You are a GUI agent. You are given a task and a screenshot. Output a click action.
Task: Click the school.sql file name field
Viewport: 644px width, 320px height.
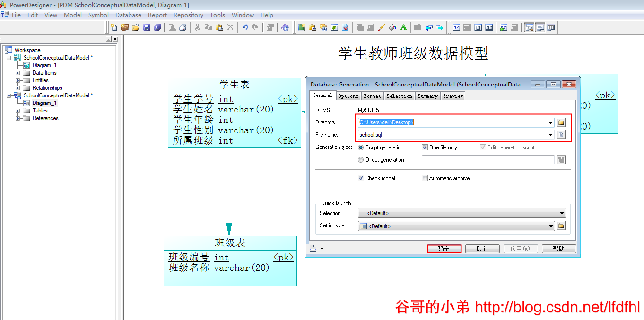(454, 135)
